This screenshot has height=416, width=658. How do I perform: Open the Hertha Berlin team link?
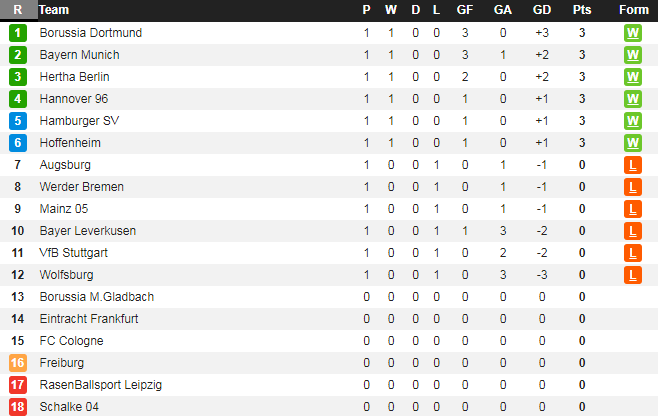74,77
